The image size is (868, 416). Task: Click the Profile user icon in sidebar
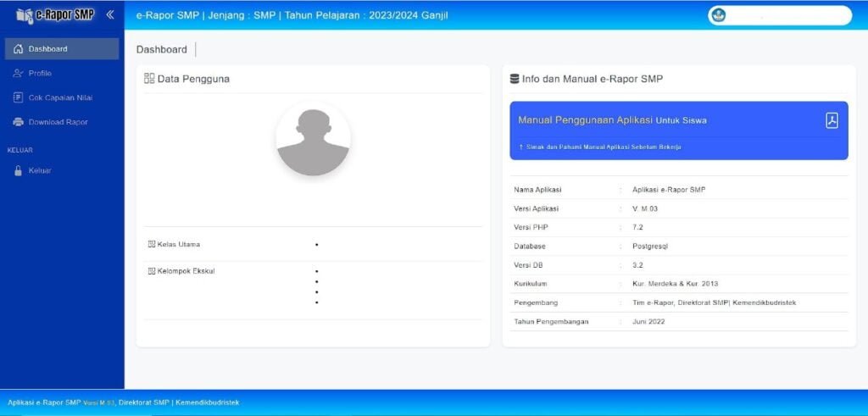[18, 74]
